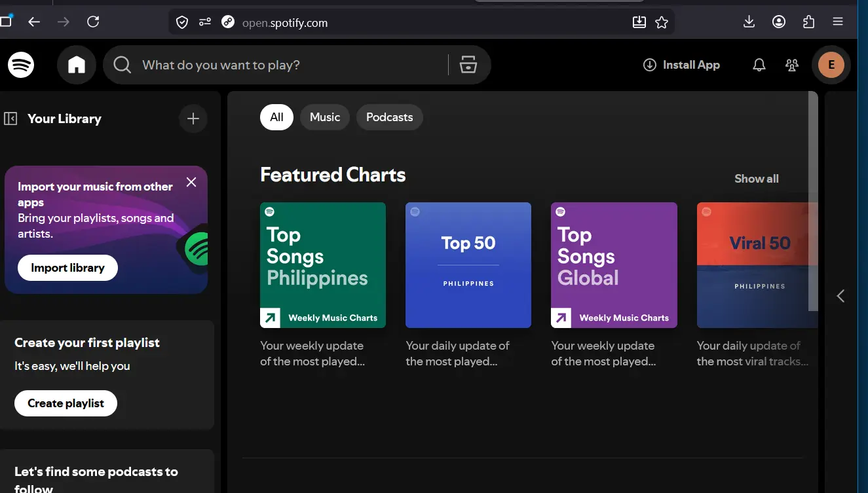Click the main content vertical scrollbar
Viewport: 868px width, 493px height.
tap(813, 201)
